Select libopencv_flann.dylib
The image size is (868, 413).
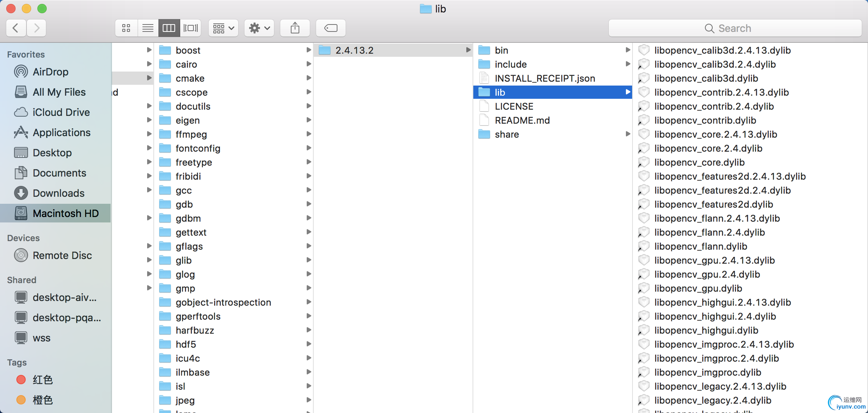tap(750, 246)
